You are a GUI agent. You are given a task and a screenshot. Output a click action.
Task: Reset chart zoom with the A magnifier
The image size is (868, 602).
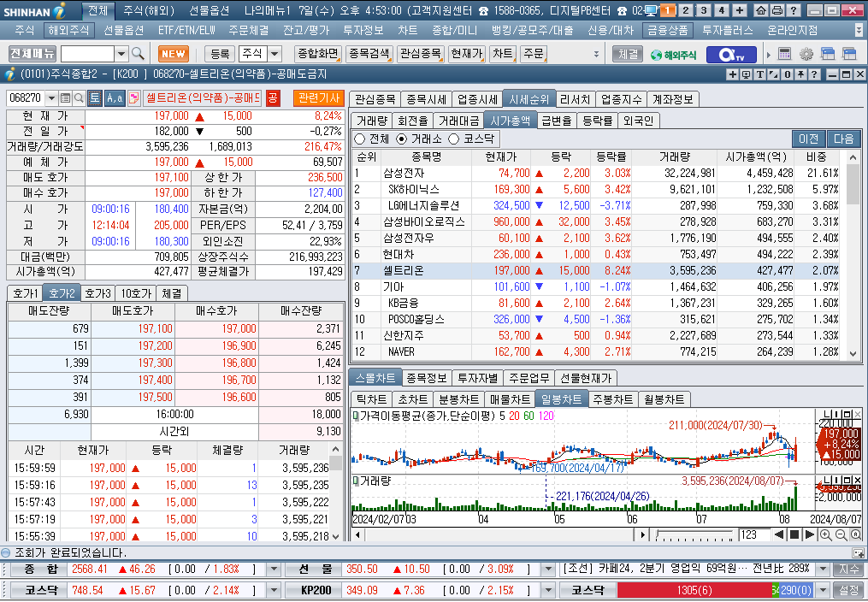click(x=856, y=534)
